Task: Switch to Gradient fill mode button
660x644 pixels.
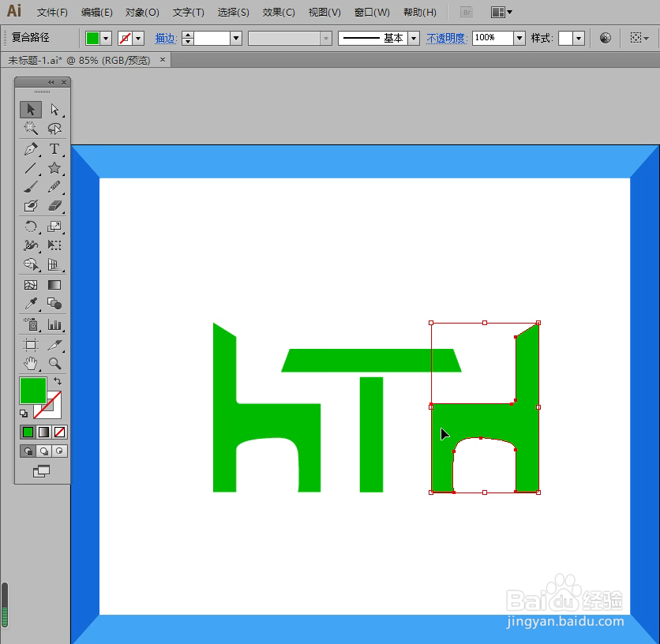Action: (x=43, y=432)
